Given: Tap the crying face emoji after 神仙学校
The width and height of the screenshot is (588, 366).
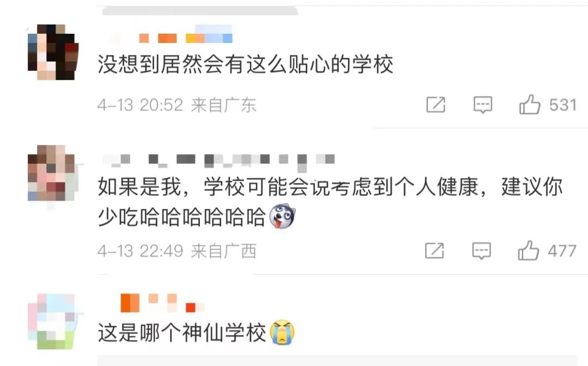Looking at the screenshot, I should pyautogui.click(x=283, y=332).
